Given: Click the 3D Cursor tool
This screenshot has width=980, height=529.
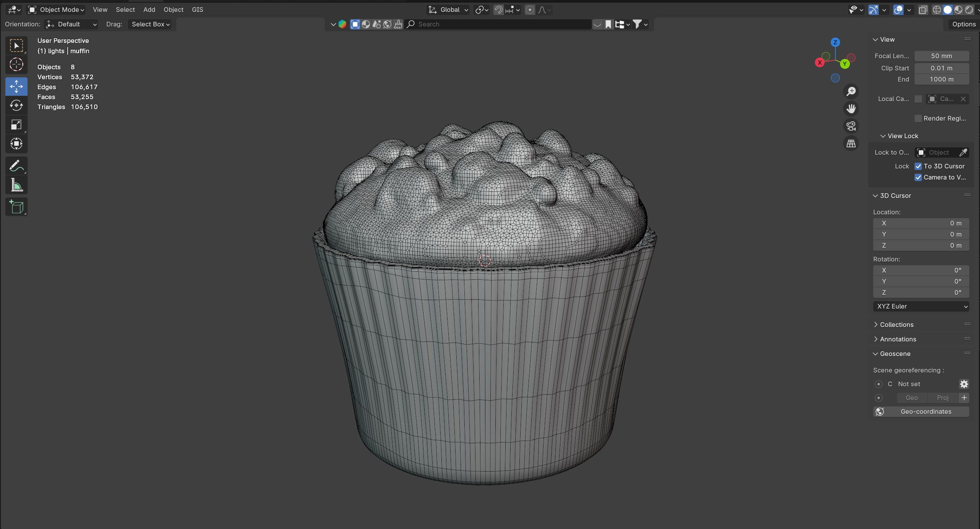Looking at the screenshot, I should coord(16,64).
